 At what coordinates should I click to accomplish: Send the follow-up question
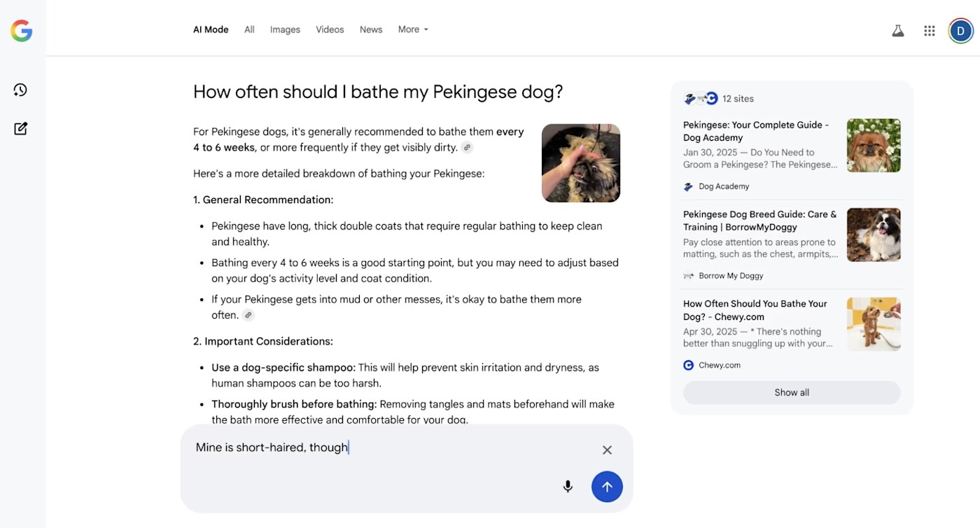point(607,486)
